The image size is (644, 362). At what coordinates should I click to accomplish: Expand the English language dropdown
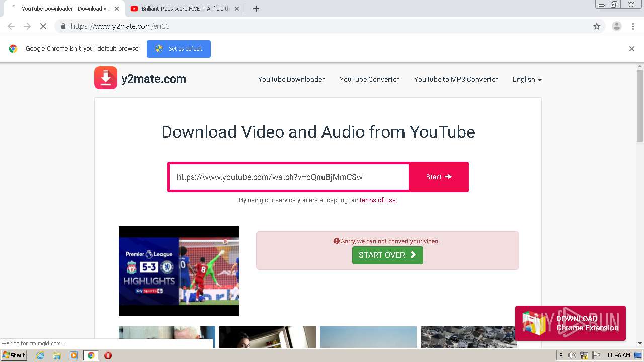click(527, 79)
